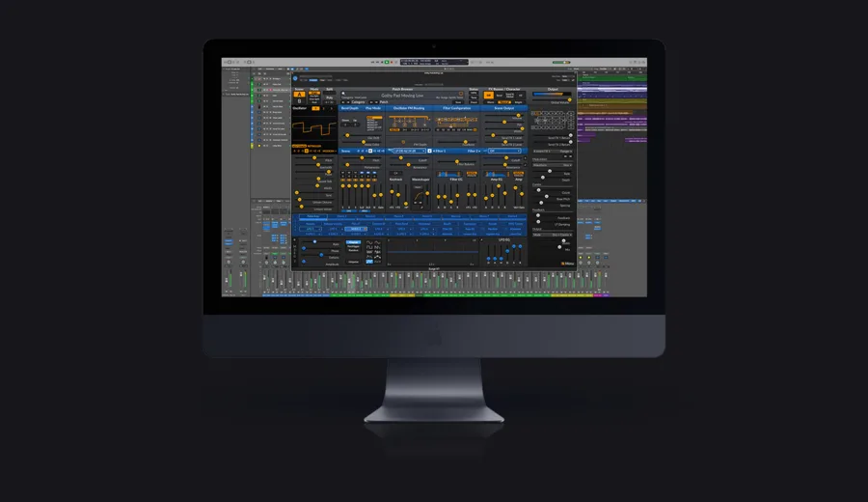The height and width of the screenshot is (502, 868).
Task: Select Off in Oscillator FM Routing
Action: click(394, 129)
